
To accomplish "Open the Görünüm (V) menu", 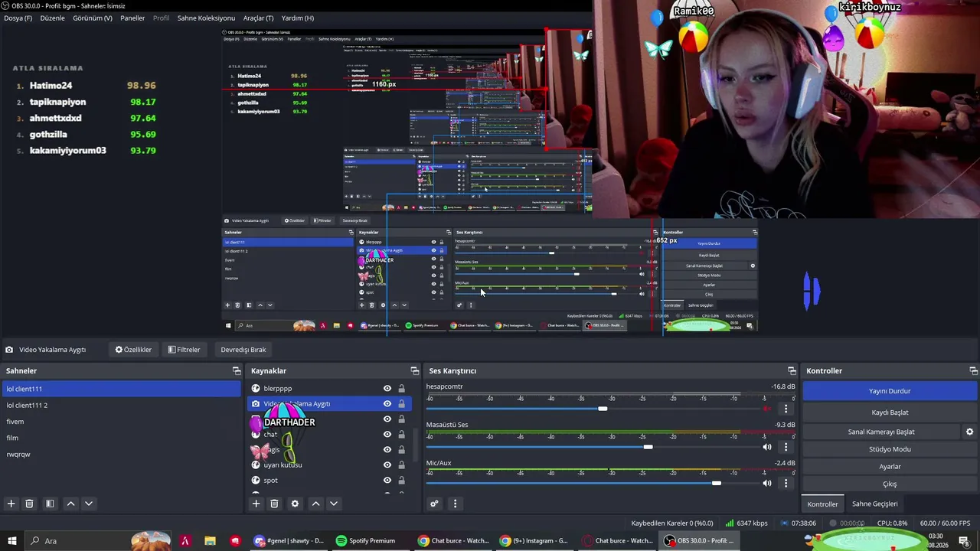I will click(x=93, y=18).
